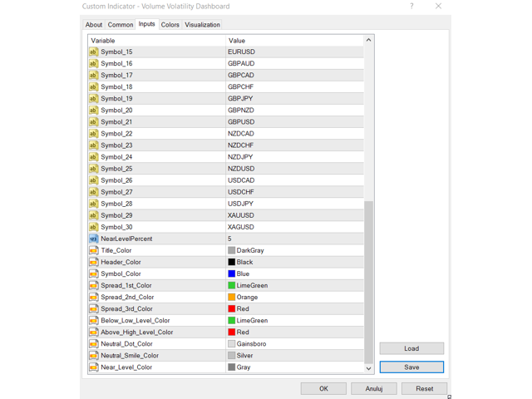
Task: Select the Symbol_20 variable name
Action: tap(116, 111)
